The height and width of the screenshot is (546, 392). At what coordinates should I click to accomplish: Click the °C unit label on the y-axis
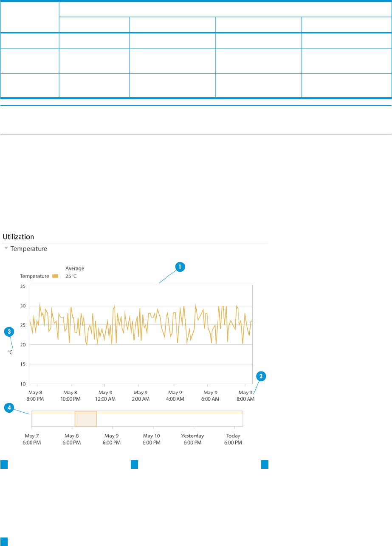click(x=10, y=352)
